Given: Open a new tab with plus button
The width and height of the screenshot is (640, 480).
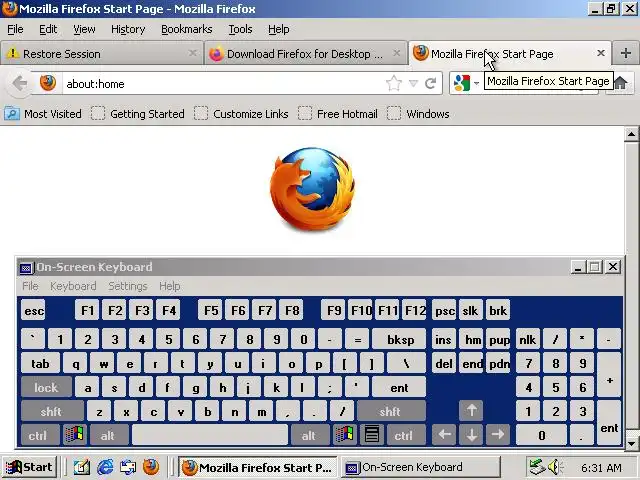Looking at the screenshot, I should click(x=626, y=53).
